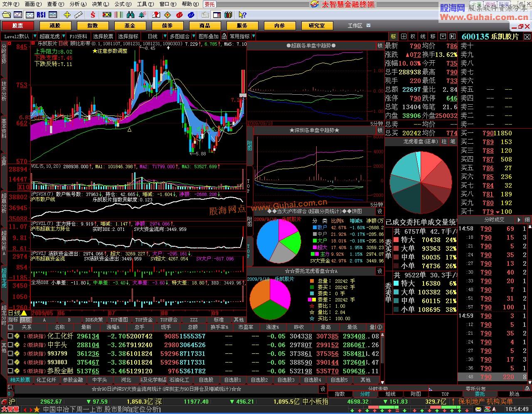Toggle the checkbox next to 工作区
Screen dimensions: 532x414
[368, 26]
